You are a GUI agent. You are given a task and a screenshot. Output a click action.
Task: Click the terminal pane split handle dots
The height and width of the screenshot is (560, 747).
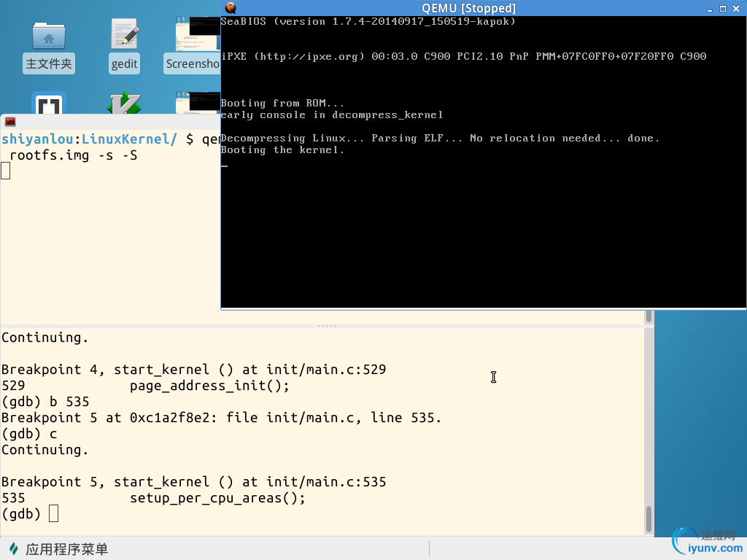327,326
